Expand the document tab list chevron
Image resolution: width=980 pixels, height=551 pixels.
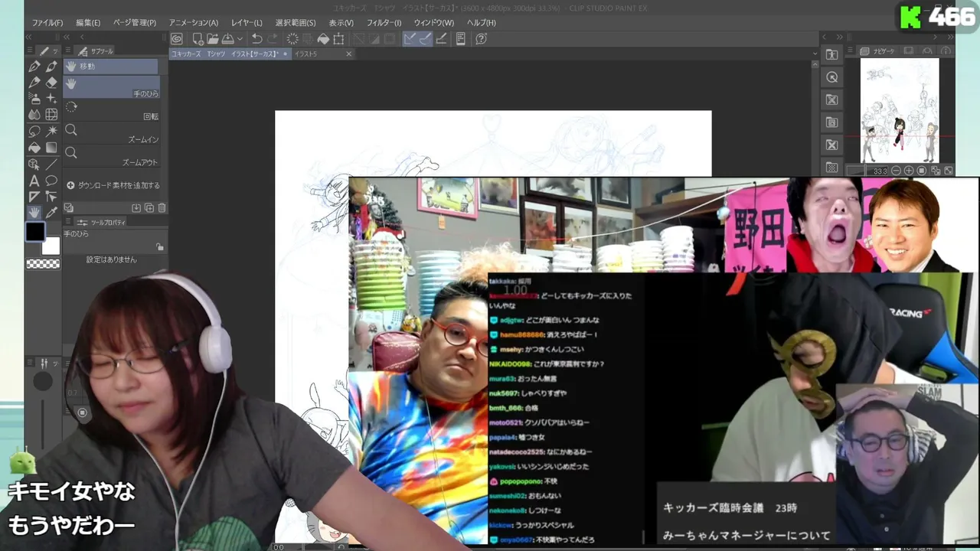(815, 54)
